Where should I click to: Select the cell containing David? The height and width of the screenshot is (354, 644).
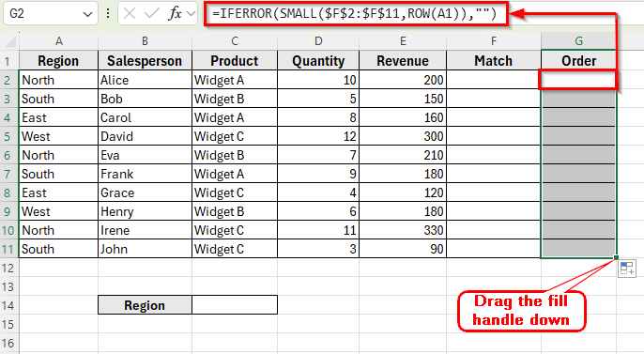click(145, 136)
